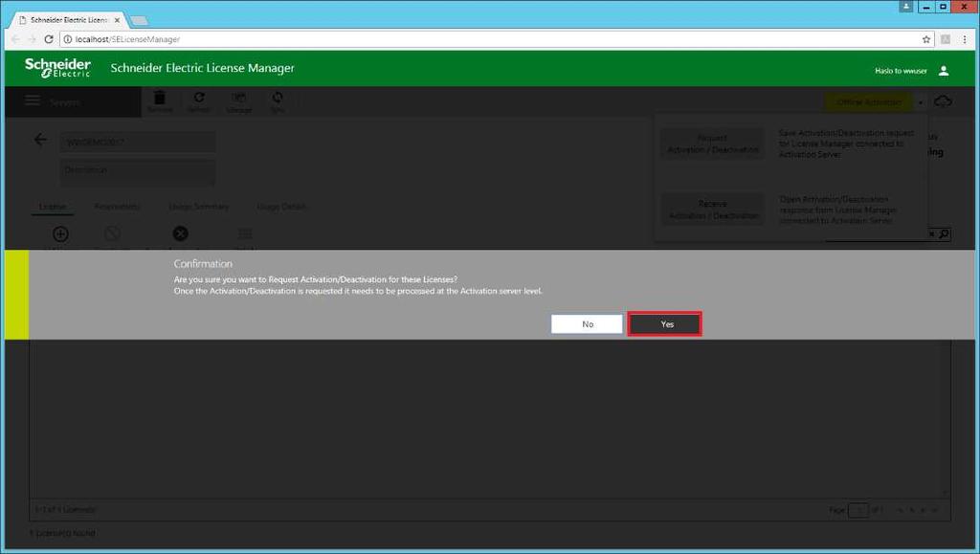980x554 pixels.
Task: Open a new browser tab
Action: [139, 21]
